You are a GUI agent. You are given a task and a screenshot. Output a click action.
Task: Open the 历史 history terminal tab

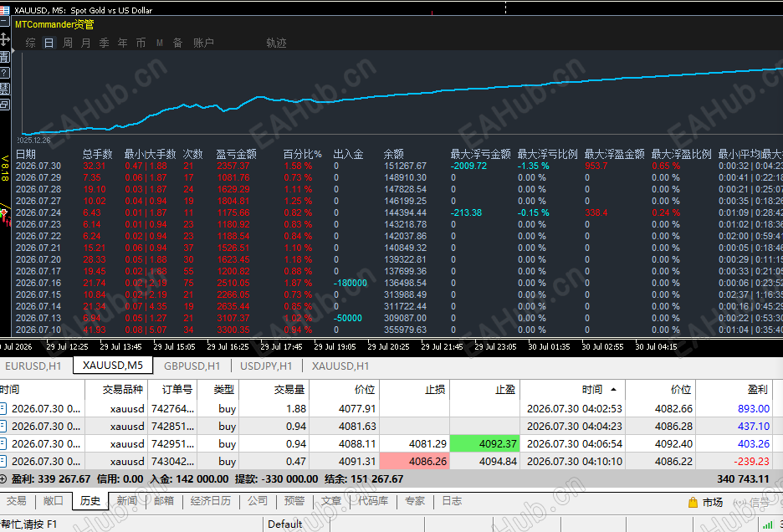click(x=90, y=501)
